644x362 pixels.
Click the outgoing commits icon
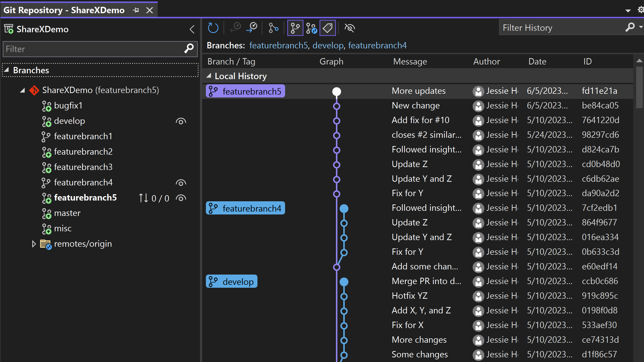[x=253, y=28]
